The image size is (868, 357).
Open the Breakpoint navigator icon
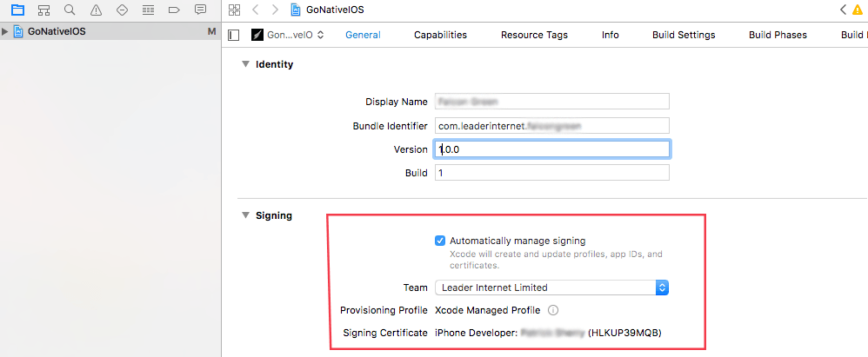pos(174,10)
